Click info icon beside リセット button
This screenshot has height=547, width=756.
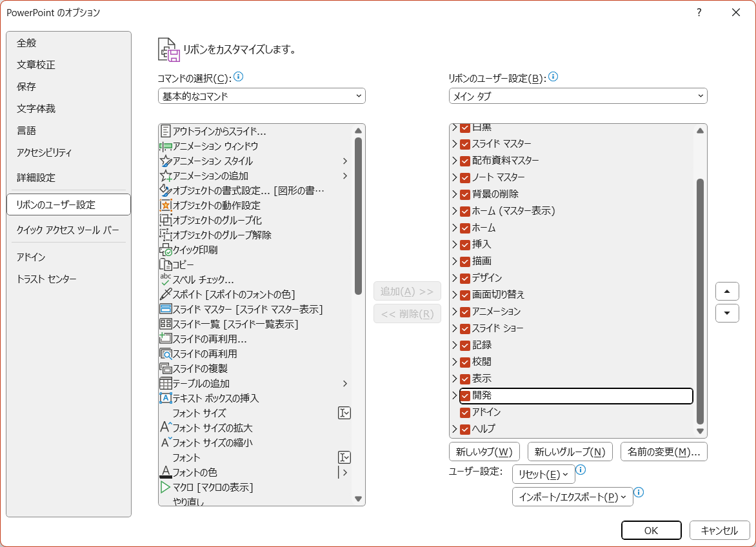pos(581,470)
